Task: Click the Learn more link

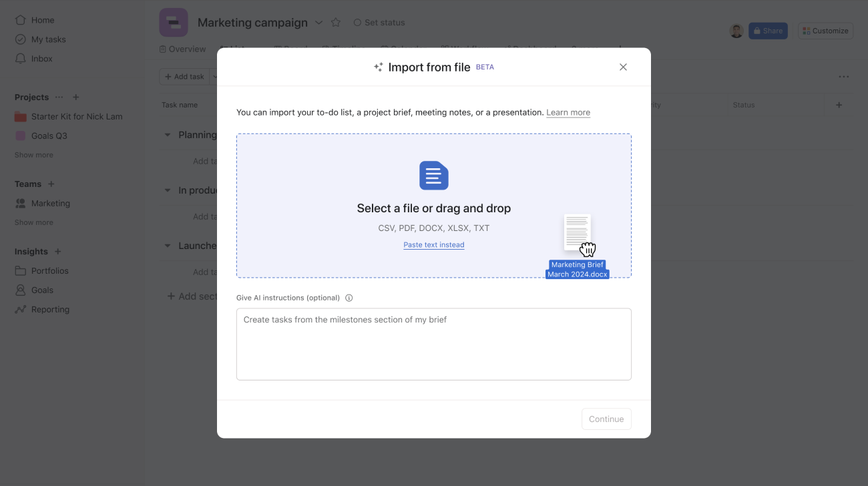Action: click(568, 112)
